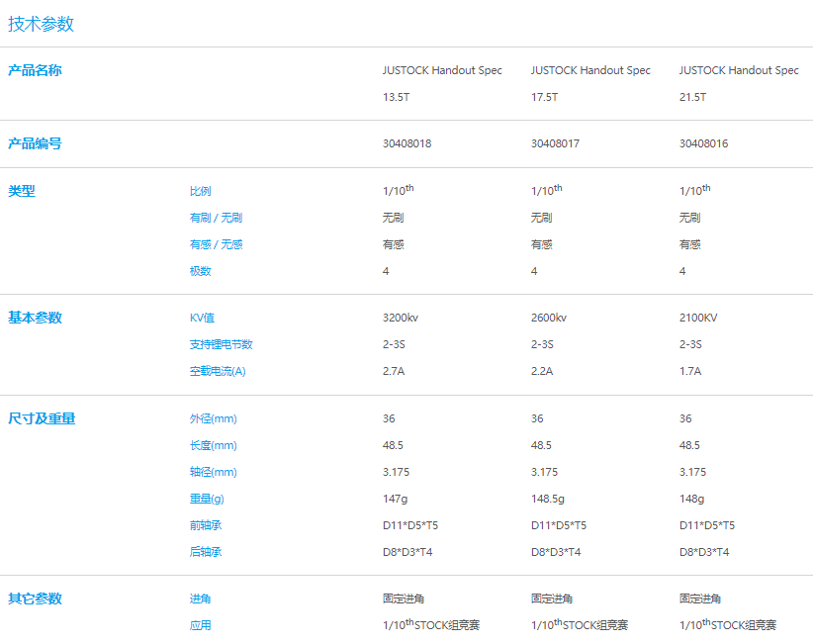Select the 2100KV value

pyautogui.click(x=698, y=318)
